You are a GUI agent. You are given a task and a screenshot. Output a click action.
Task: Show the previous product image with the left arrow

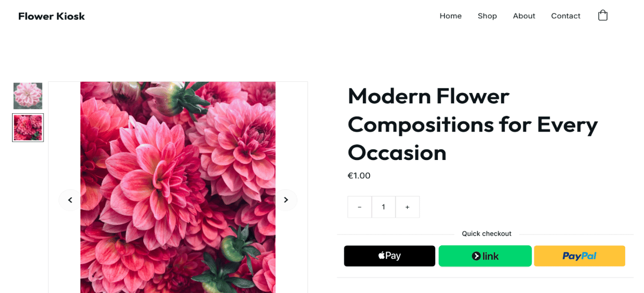click(x=70, y=200)
